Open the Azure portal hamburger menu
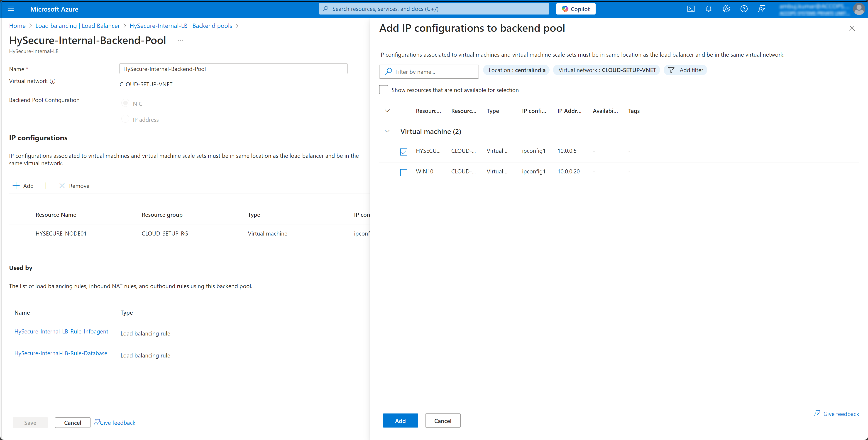The image size is (868, 440). pyautogui.click(x=11, y=9)
